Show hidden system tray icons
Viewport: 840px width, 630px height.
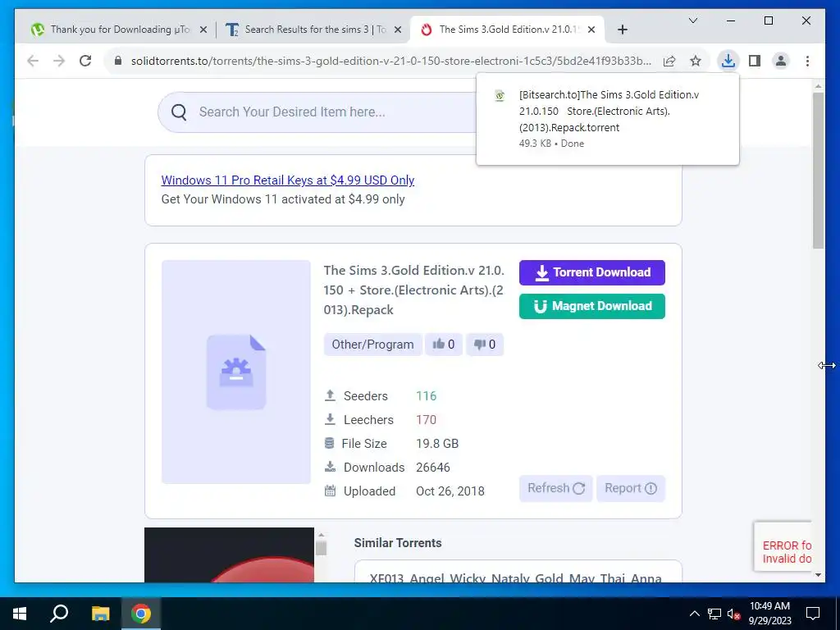[694, 614]
